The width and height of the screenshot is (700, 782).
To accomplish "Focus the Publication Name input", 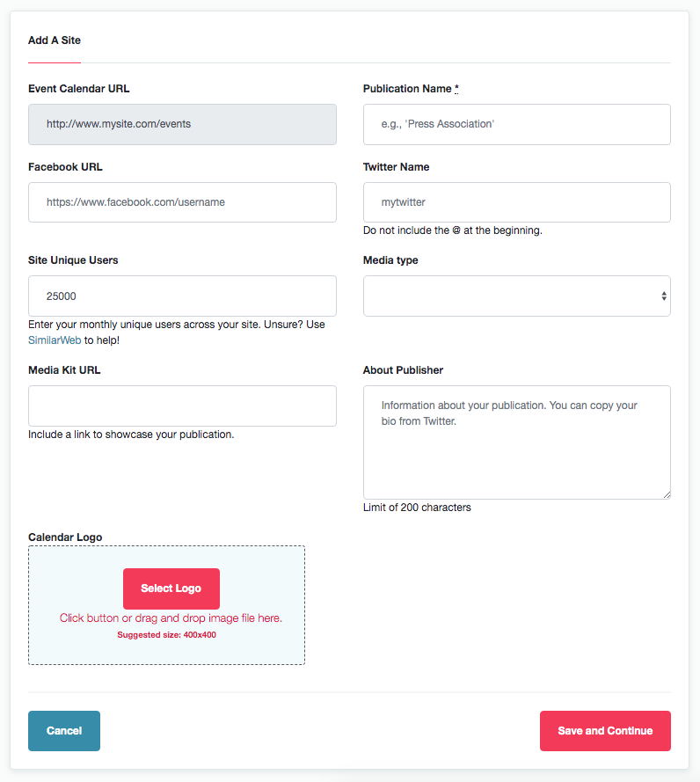I will [x=516, y=124].
